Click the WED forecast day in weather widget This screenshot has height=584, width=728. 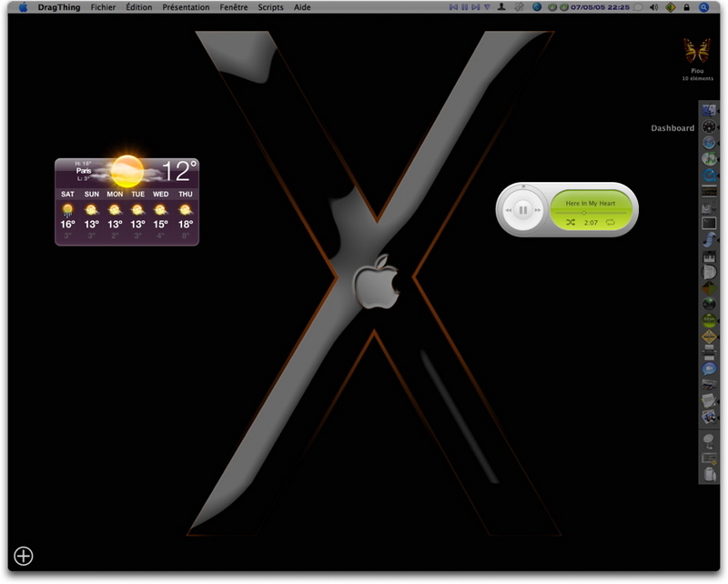(161, 194)
